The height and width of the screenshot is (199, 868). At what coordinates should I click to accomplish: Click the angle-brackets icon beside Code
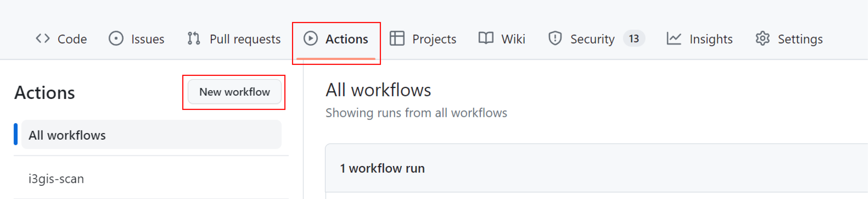point(43,39)
